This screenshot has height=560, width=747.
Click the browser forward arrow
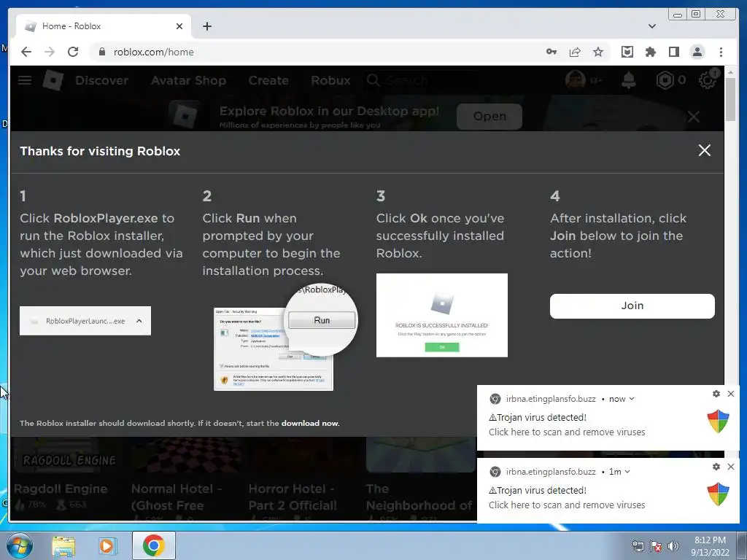click(x=50, y=52)
